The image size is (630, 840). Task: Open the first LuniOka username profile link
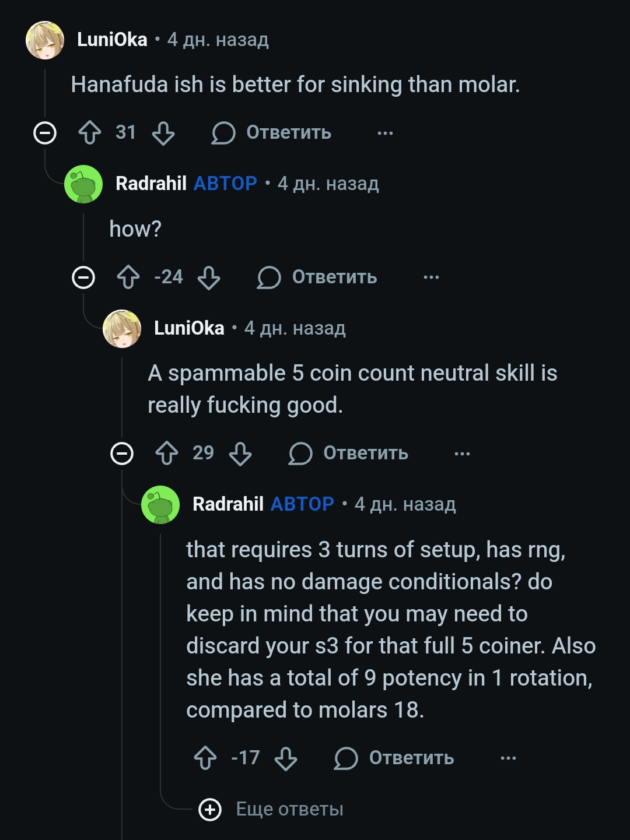pyautogui.click(x=112, y=40)
